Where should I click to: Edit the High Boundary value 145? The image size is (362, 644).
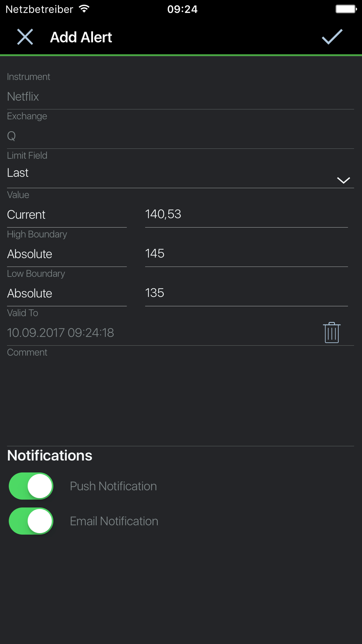click(x=246, y=254)
